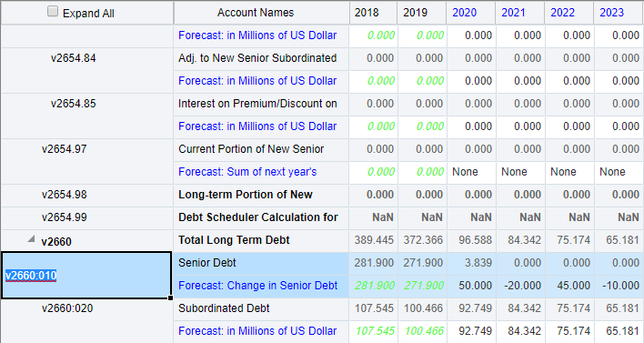Click Total Long Term Debt 2020 value 96.588
This screenshot has width=644, height=343.
coord(475,240)
